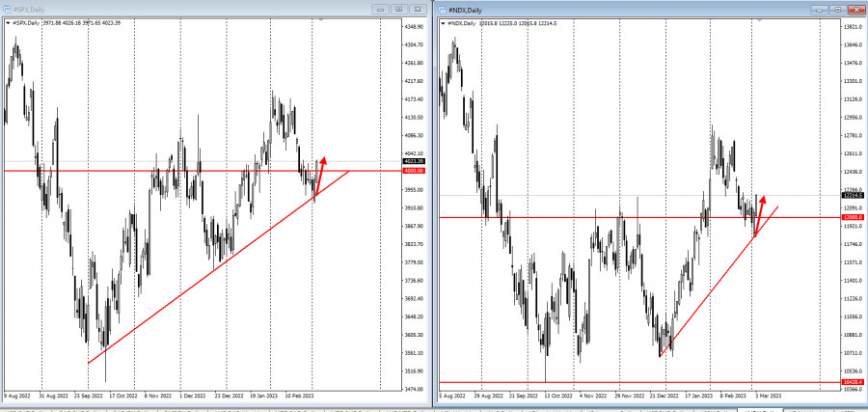Click the 23 Dec 2022 date on SPX axis
The width and height of the screenshot is (868, 412).
pyautogui.click(x=229, y=397)
